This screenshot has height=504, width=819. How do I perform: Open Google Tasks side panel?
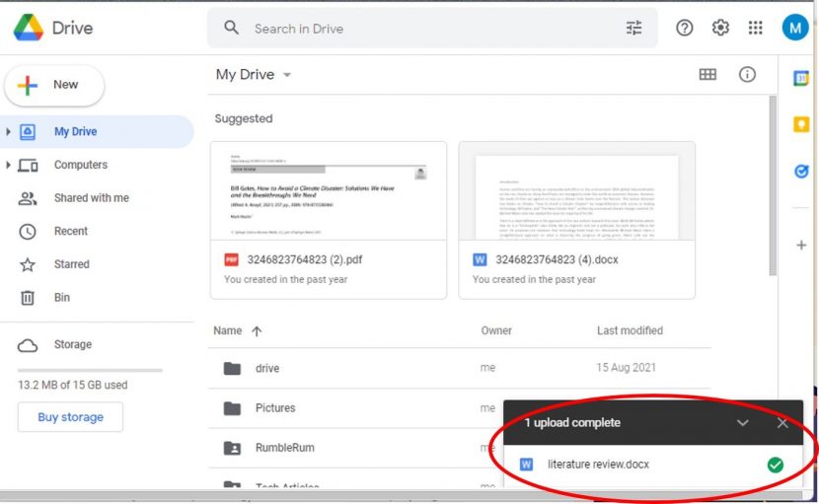(800, 171)
